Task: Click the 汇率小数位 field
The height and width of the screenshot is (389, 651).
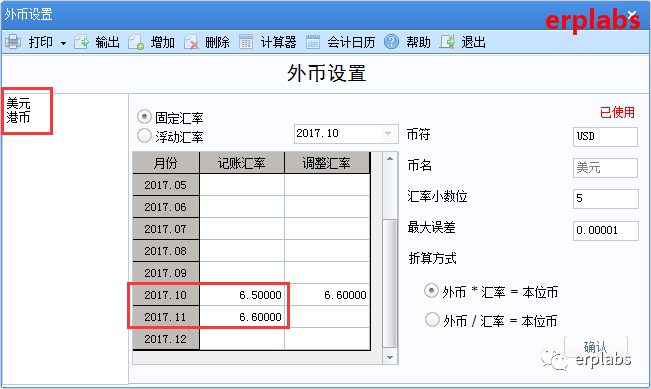Action: pyautogui.click(x=605, y=198)
